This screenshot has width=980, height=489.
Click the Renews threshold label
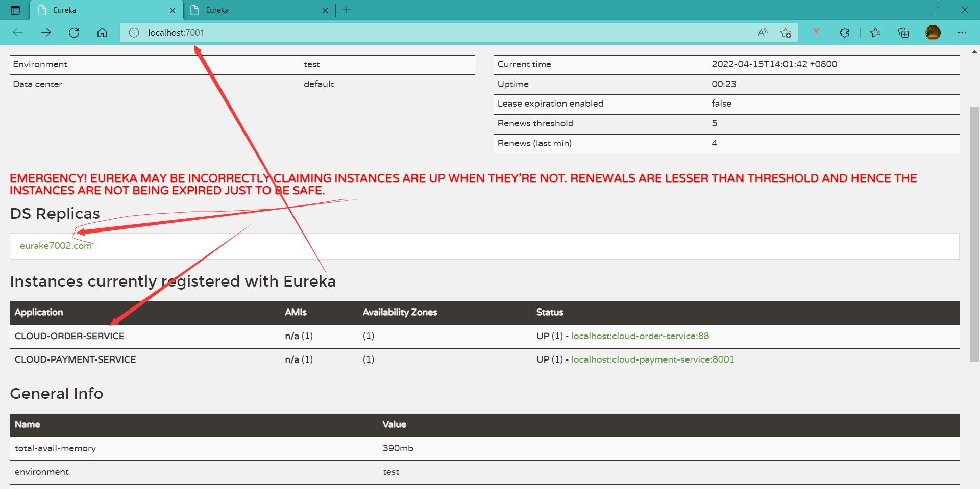(x=535, y=123)
